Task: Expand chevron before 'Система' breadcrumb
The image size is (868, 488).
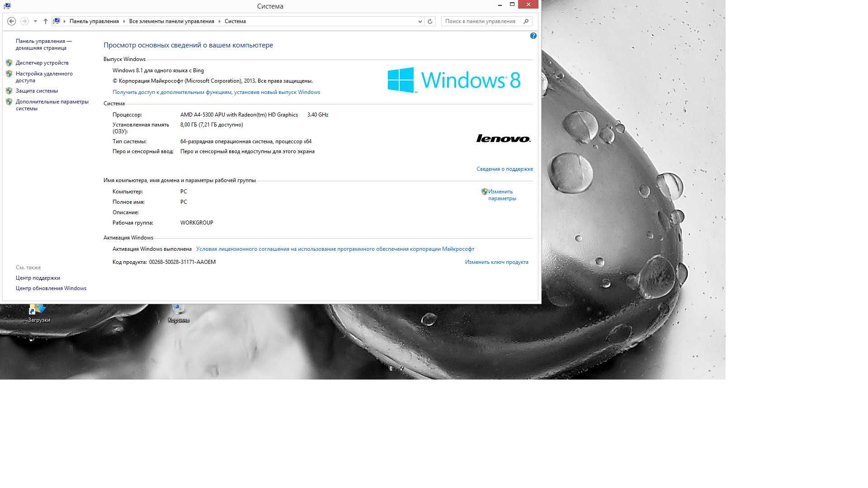Action: pyautogui.click(x=220, y=21)
